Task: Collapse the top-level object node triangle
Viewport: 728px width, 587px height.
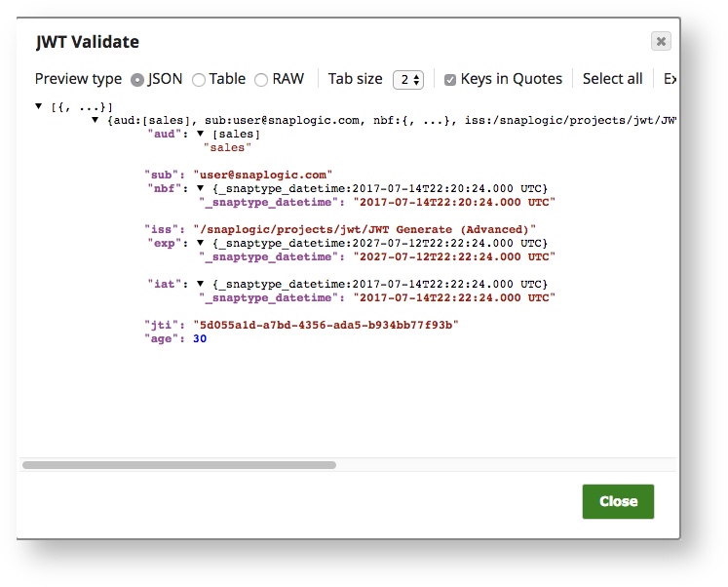Action: coord(96,120)
